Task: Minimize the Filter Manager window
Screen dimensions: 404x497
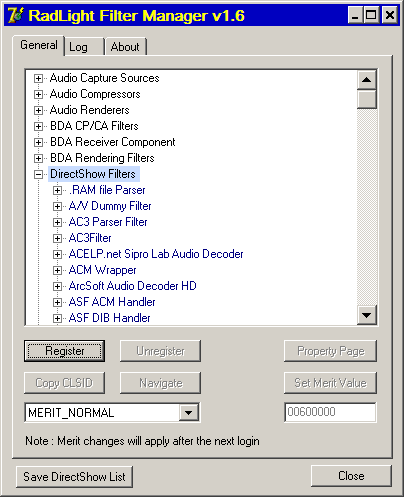Action: point(355,15)
